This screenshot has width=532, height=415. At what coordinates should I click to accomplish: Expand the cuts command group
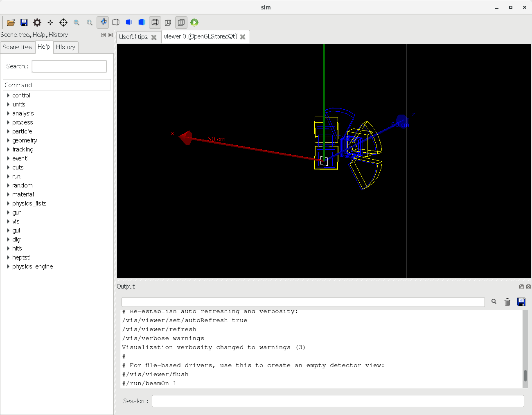tap(8, 167)
